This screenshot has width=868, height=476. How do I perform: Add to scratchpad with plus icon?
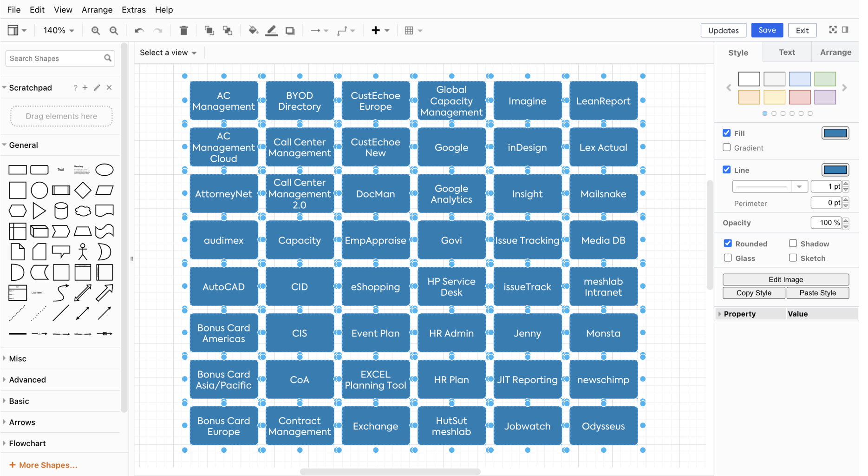pyautogui.click(x=85, y=87)
